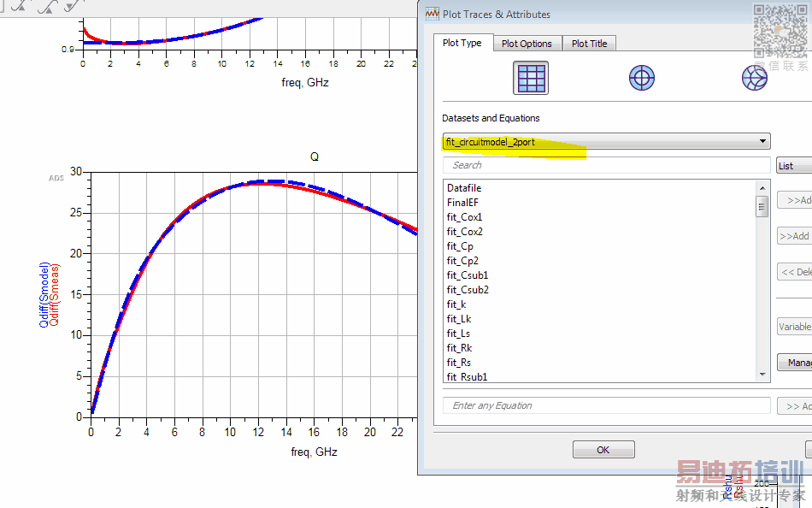The height and width of the screenshot is (508, 812).
Task: Select fit_Ls in the variable list
Action: click(458, 334)
